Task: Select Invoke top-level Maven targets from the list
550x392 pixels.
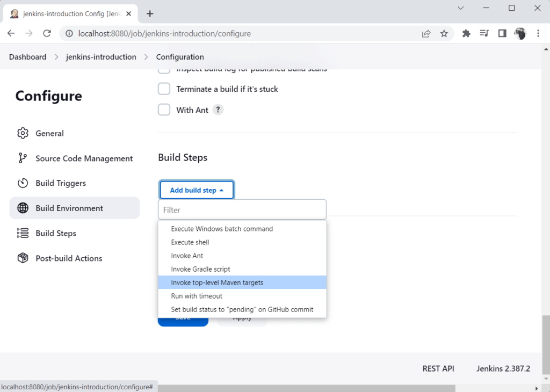Action: pyautogui.click(x=217, y=282)
